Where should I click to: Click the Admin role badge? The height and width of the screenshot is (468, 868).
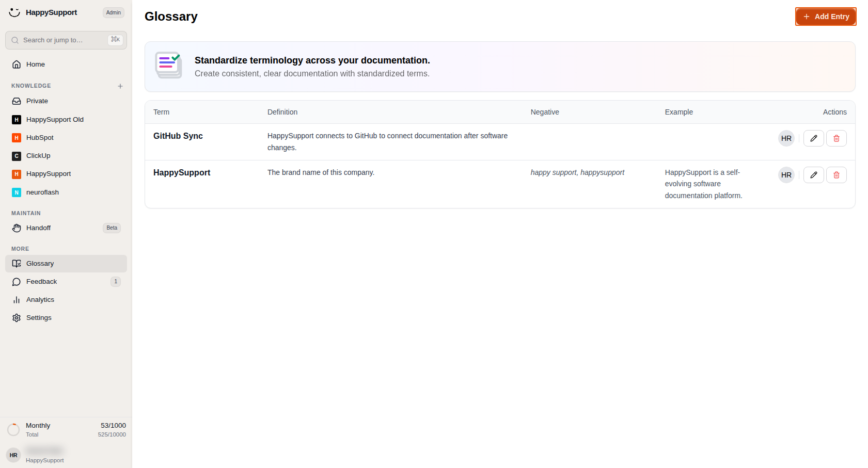click(x=114, y=13)
